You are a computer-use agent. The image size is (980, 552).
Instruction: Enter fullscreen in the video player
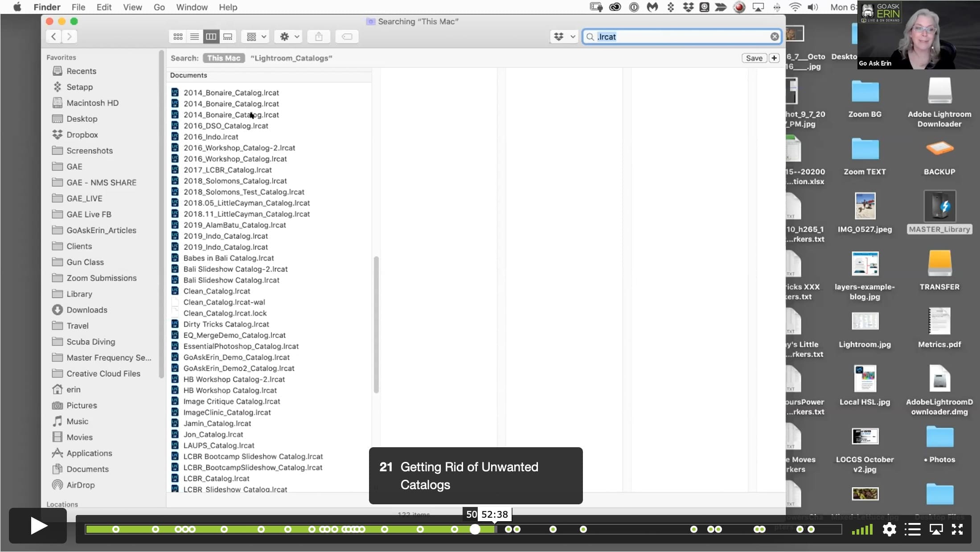957,529
